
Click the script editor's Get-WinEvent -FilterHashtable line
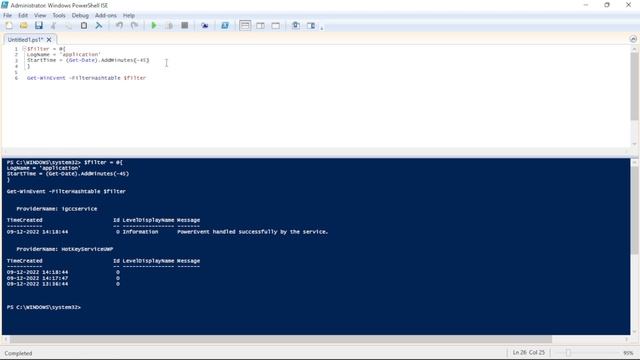(x=86, y=78)
